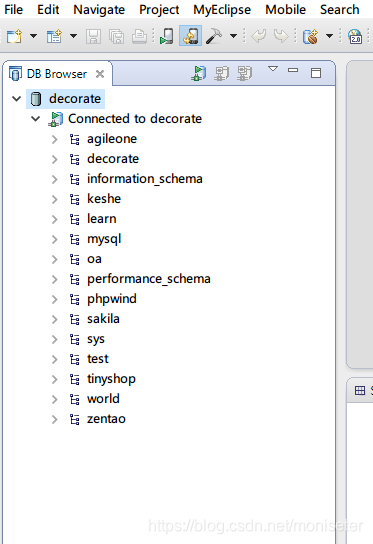Click the second New file toolbar icon

[x=54, y=36]
